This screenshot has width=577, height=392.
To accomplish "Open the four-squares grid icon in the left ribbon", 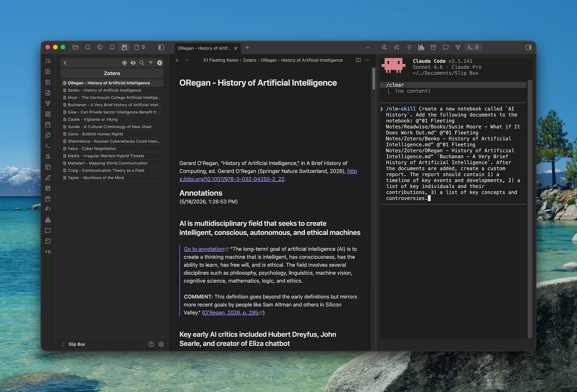I will point(48,114).
